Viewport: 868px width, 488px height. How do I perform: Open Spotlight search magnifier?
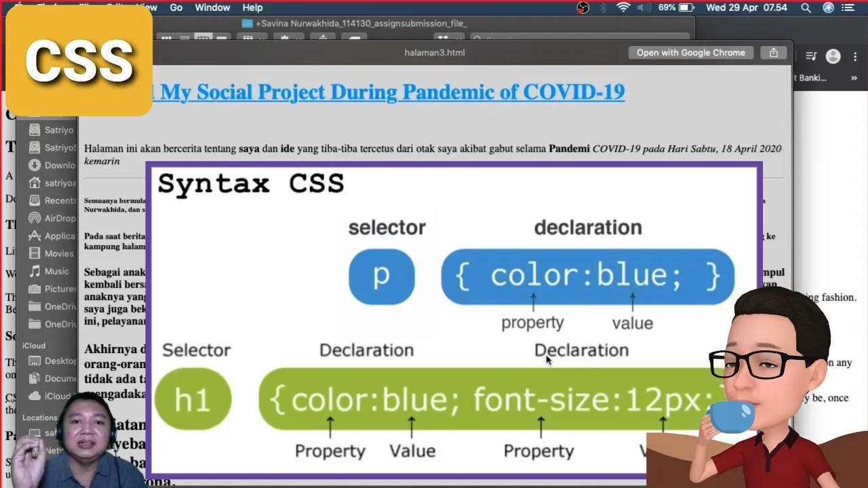click(806, 7)
